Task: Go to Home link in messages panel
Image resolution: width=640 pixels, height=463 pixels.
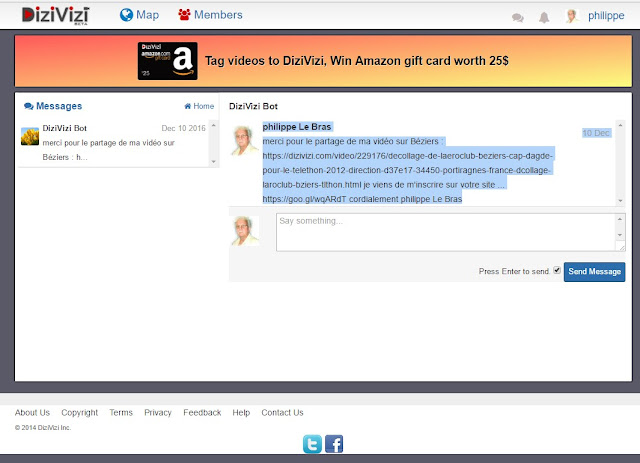Action: coord(199,106)
